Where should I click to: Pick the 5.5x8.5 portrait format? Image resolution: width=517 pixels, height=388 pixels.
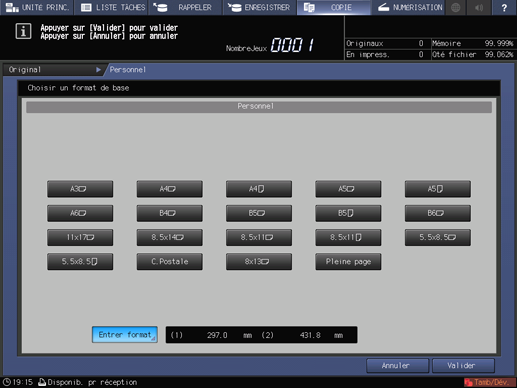(x=80, y=262)
